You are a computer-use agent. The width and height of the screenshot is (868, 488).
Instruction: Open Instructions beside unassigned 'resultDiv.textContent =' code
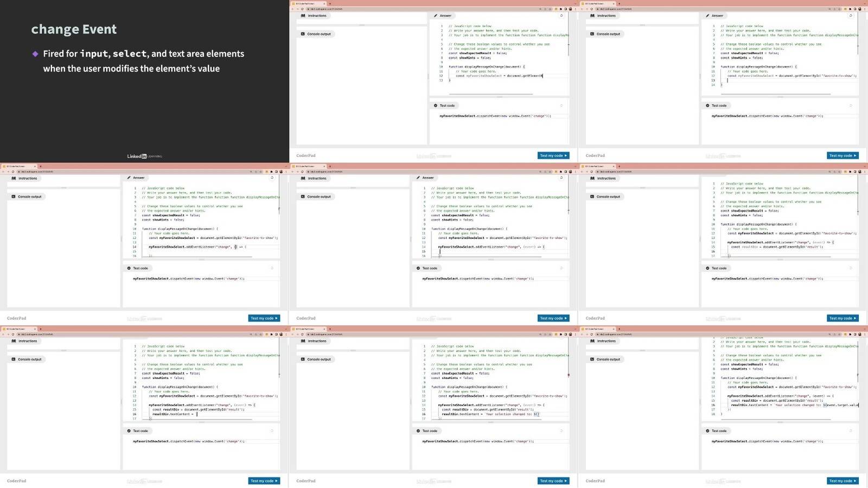pos(24,341)
